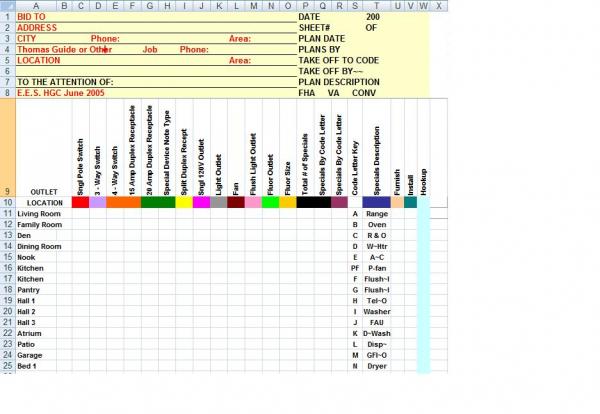
Task: Click the yellow swatch under Split Duplex Recept
Action: [x=184, y=202]
